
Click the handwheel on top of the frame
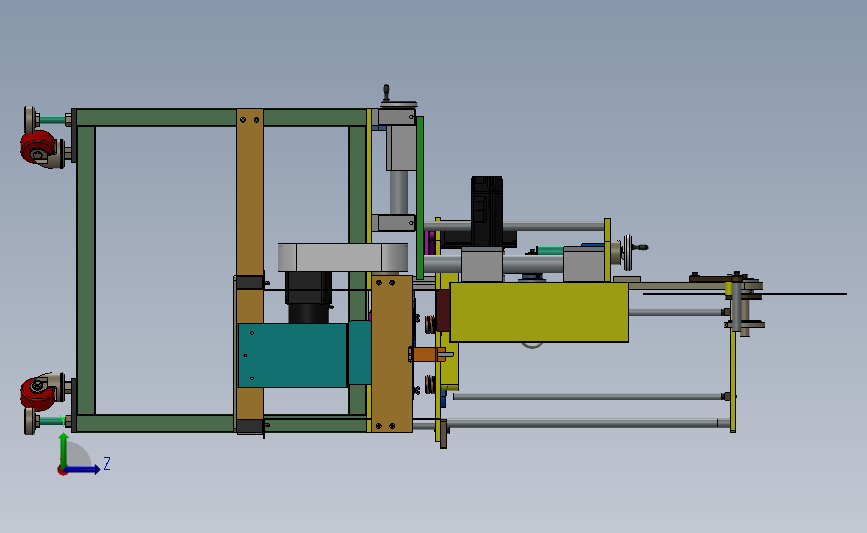(398, 104)
